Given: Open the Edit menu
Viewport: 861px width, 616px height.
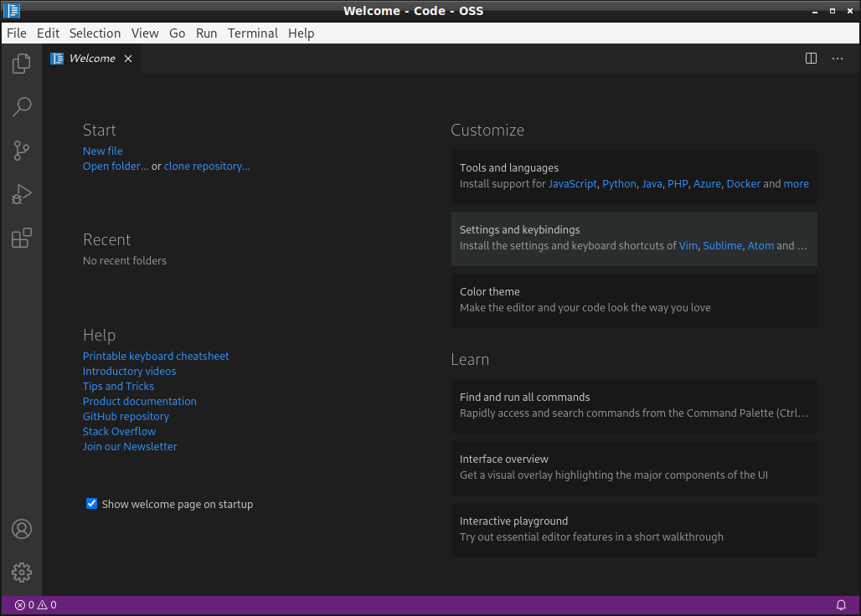Looking at the screenshot, I should click(x=49, y=33).
